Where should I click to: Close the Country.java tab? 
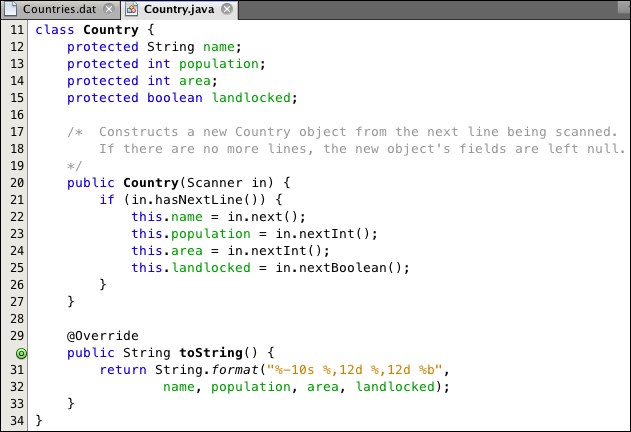tap(227, 9)
